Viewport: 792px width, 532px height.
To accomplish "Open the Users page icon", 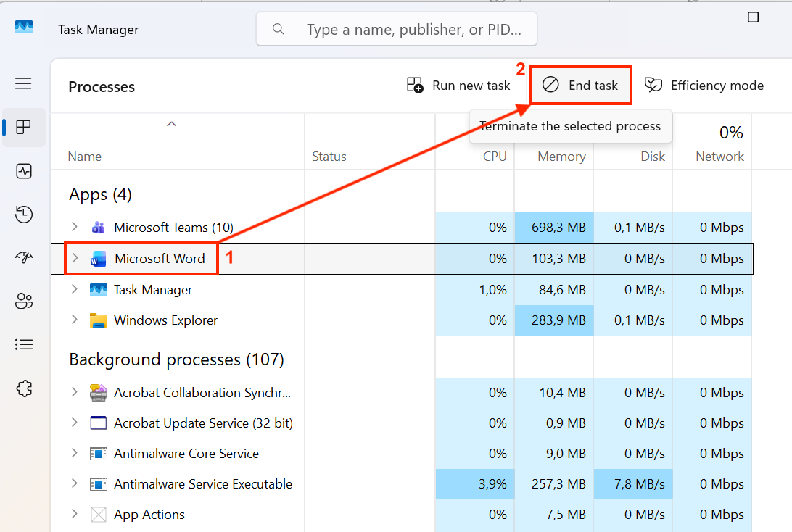I will point(23,301).
